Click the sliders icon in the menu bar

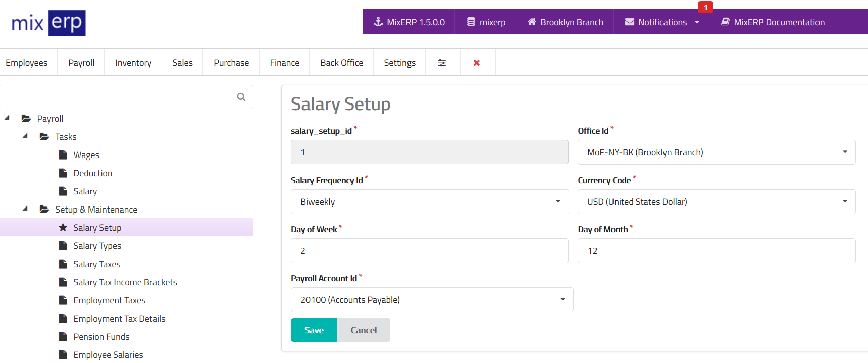442,63
